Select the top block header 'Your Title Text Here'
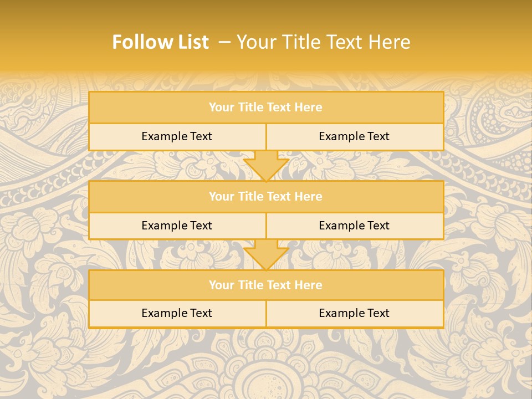The height and width of the screenshot is (399, 532). pos(267,107)
